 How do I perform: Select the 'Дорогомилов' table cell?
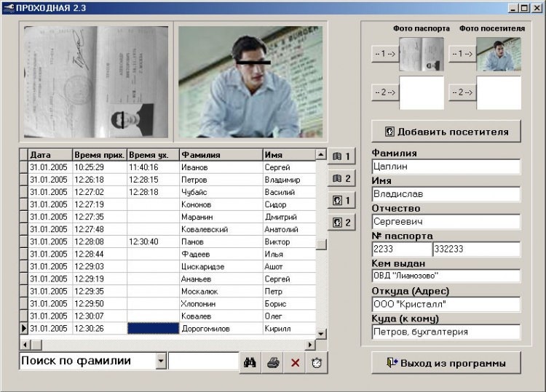click(x=221, y=329)
